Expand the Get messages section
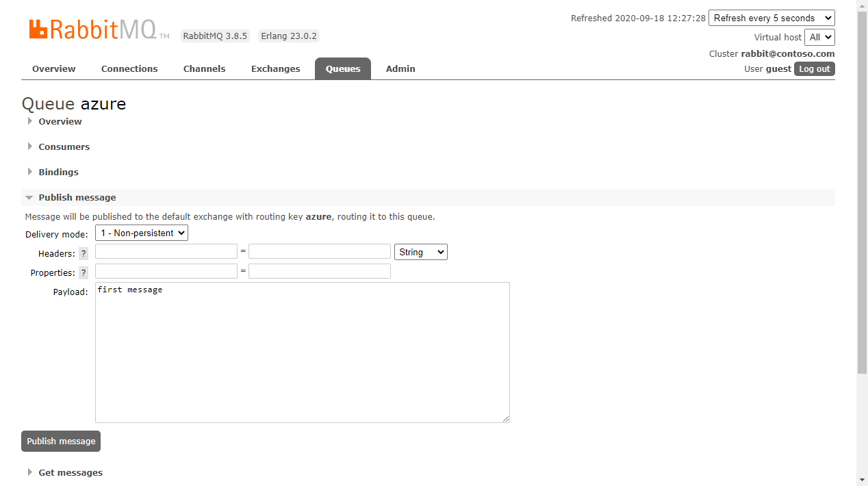 point(71,472)
